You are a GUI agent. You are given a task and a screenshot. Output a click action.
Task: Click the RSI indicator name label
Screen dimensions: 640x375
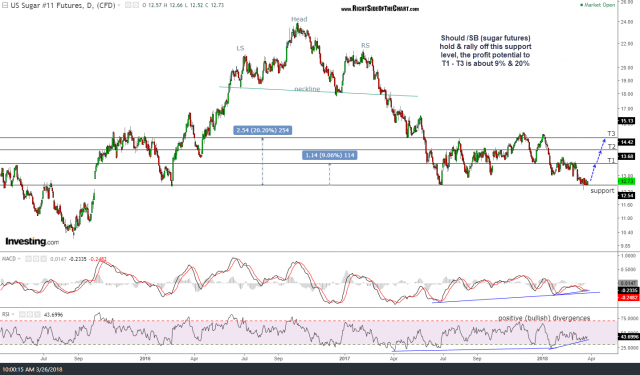tap(6, 315)
